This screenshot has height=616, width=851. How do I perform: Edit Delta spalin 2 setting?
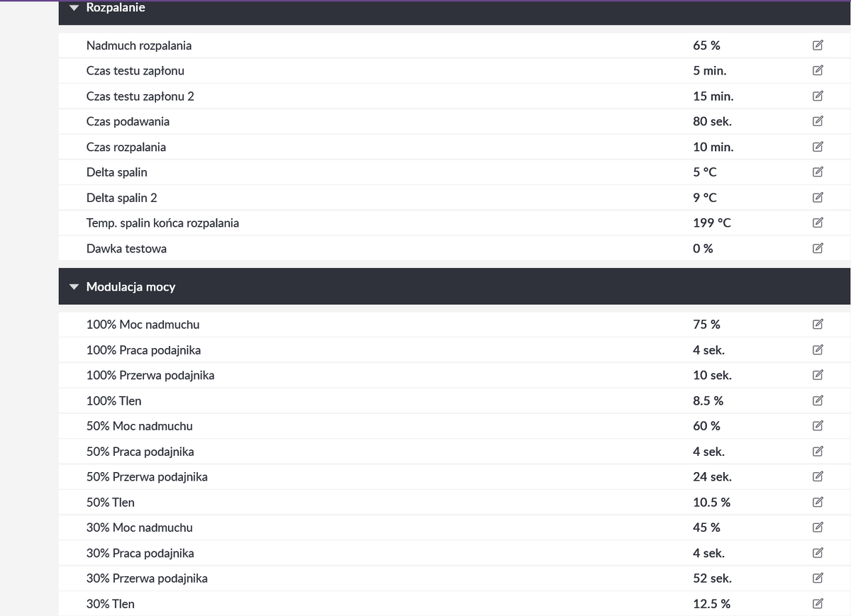coord(818,197)
